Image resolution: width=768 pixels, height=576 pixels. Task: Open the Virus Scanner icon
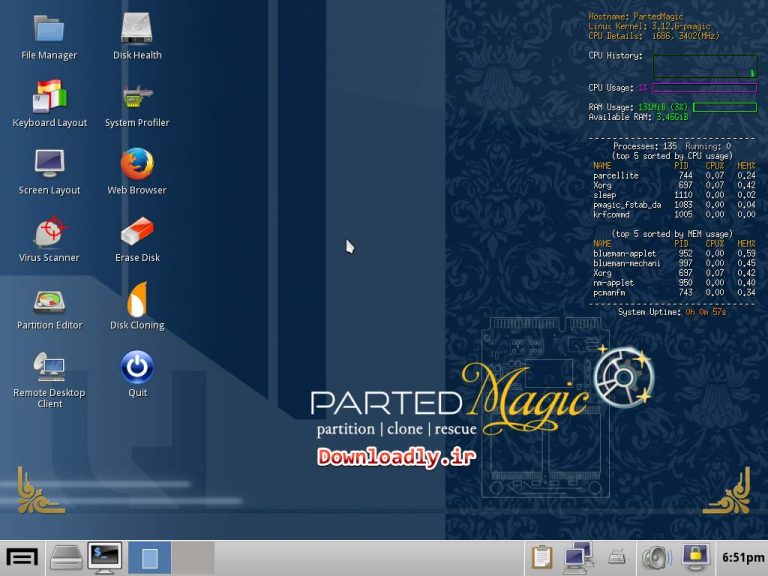coord(49,232)
